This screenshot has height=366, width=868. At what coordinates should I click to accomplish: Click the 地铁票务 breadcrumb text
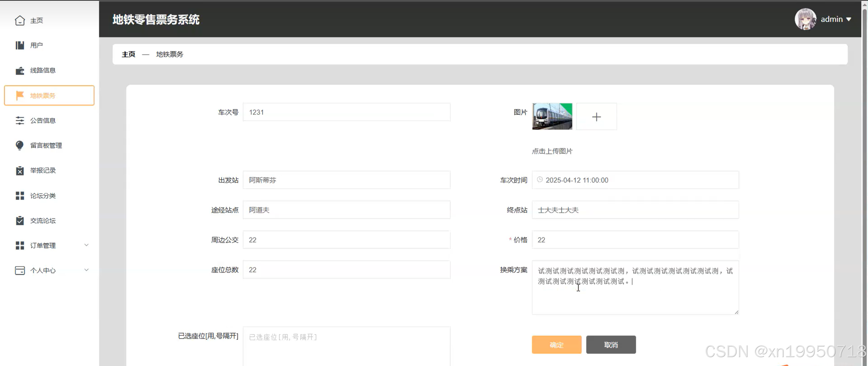pos(170,54)
